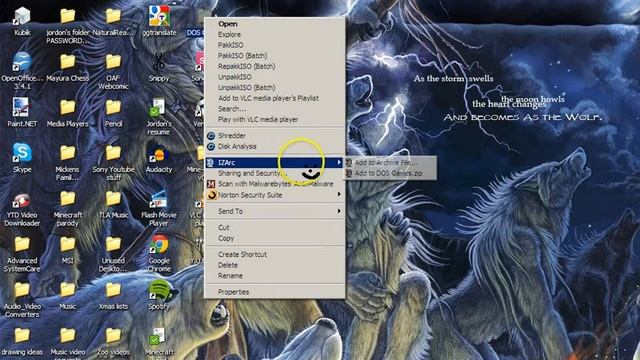This screenshot has height=360, width=640.
Task: Choose Add to Archive File... in submenu
Action: (390, 162)
